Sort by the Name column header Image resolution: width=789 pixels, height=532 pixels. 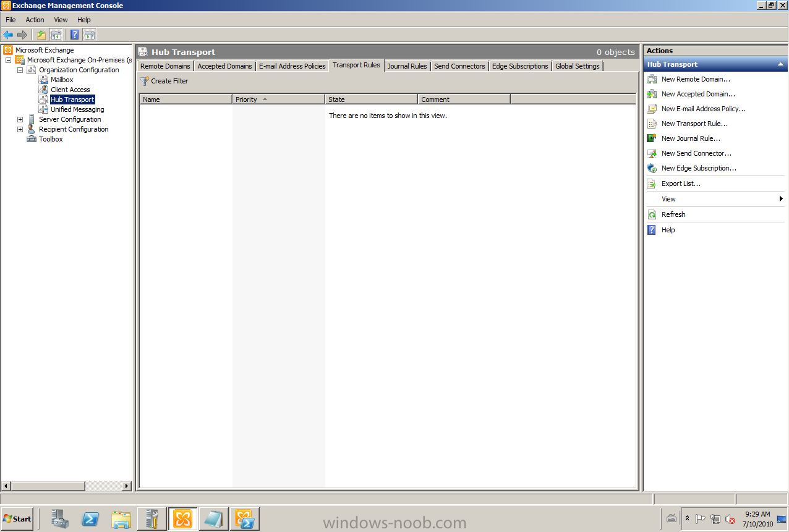186,99
